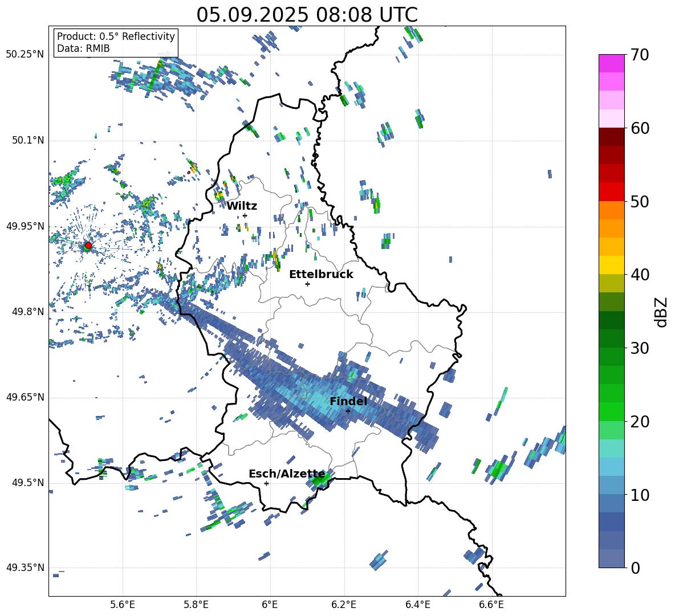The width and height of the screenshot is (675, 616).
Task: Click the colorbar tick label '10'
Action: (640, 495)
